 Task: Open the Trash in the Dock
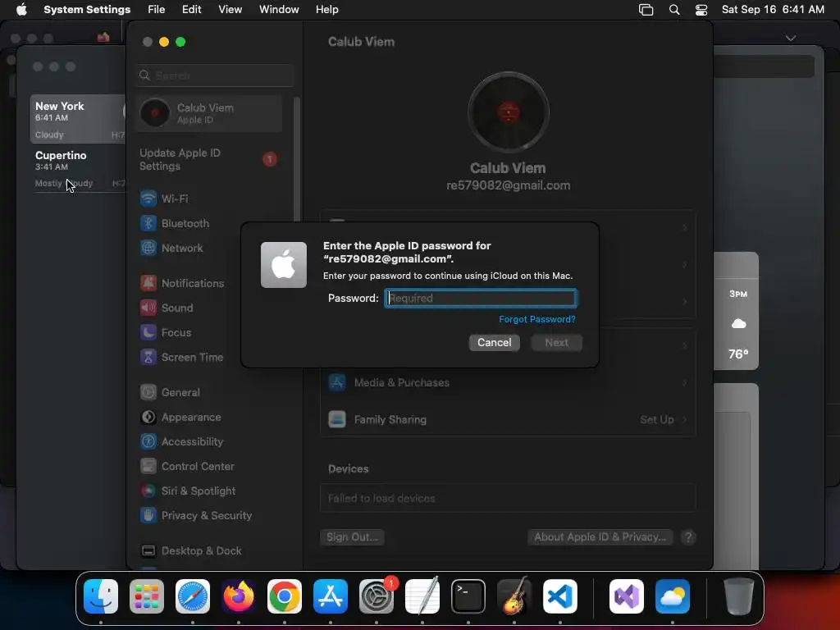[739, 596]
